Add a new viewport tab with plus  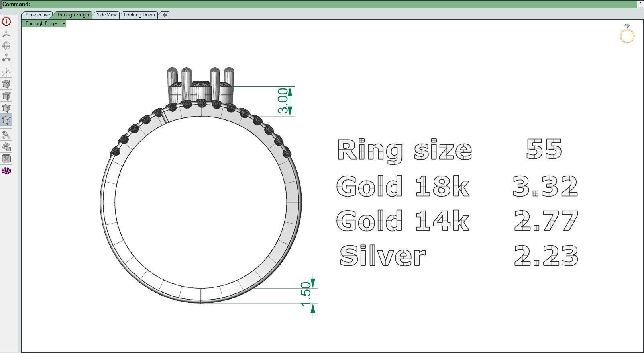[165, 15]
